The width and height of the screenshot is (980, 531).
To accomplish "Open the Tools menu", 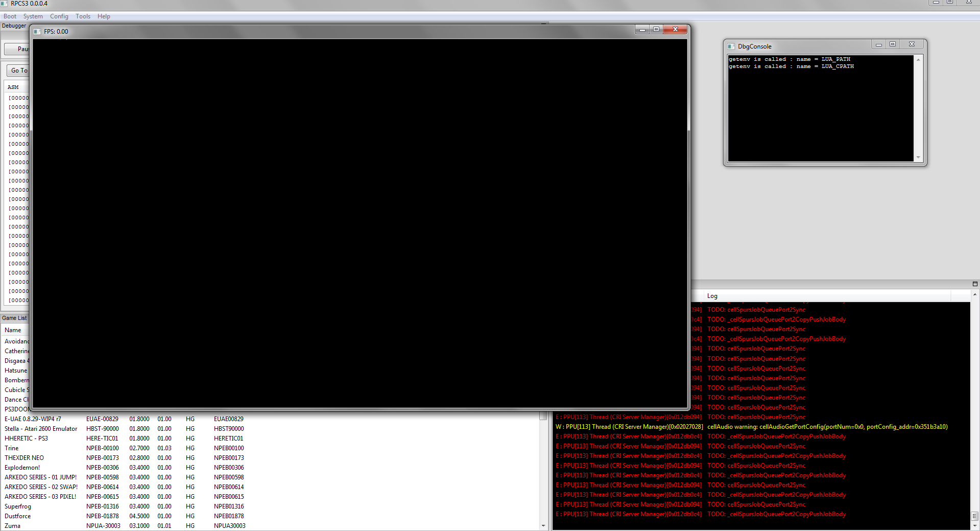I will 83,16.
